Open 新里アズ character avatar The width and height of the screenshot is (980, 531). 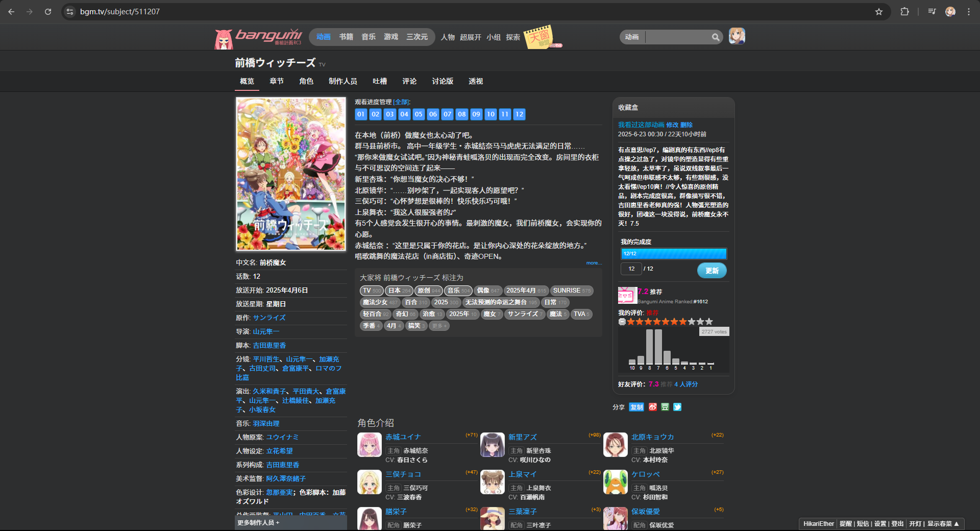tap(493, 445)
